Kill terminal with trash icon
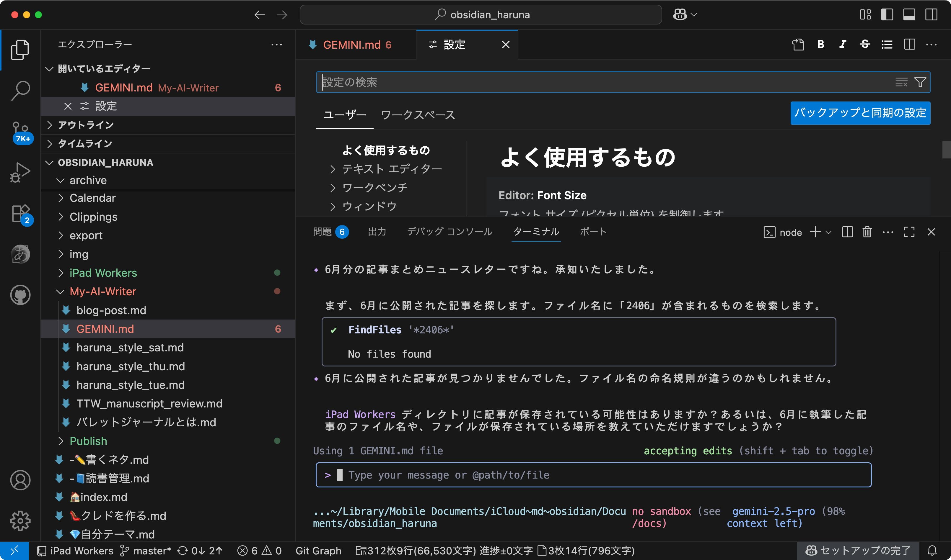The image size is (951, 560). [867, 232]
